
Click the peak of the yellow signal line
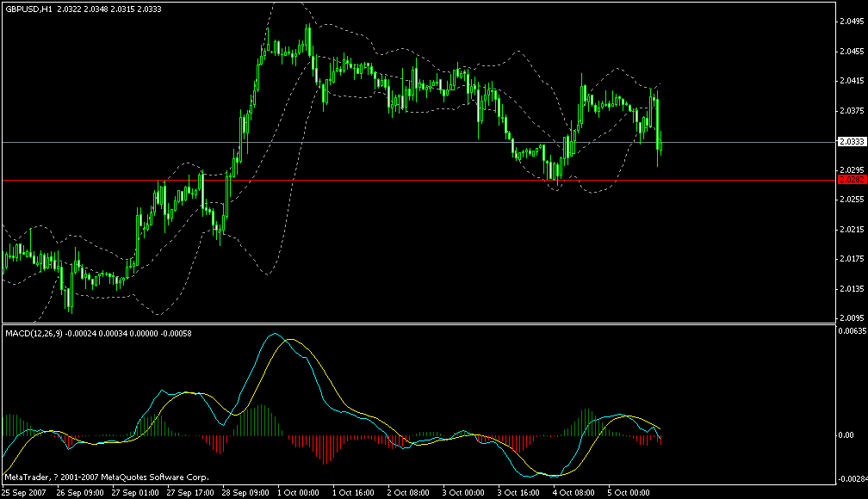(291, 340)
